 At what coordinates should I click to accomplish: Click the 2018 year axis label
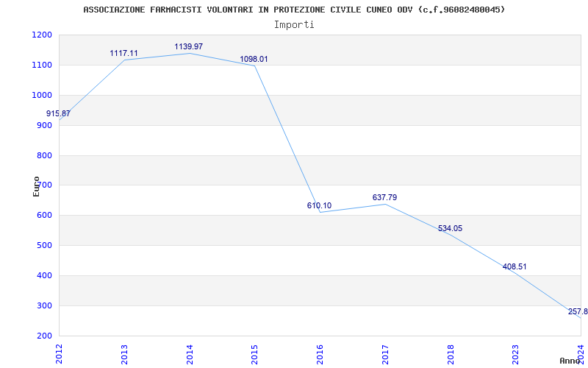[x=451, y=354]
